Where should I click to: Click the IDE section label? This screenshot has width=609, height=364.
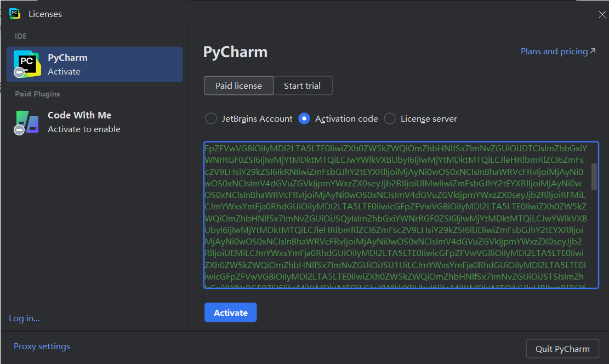21,36
